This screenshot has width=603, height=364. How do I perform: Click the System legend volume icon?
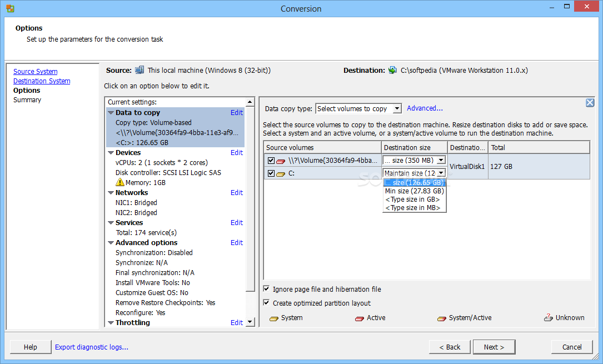click(x=274, y=318)
